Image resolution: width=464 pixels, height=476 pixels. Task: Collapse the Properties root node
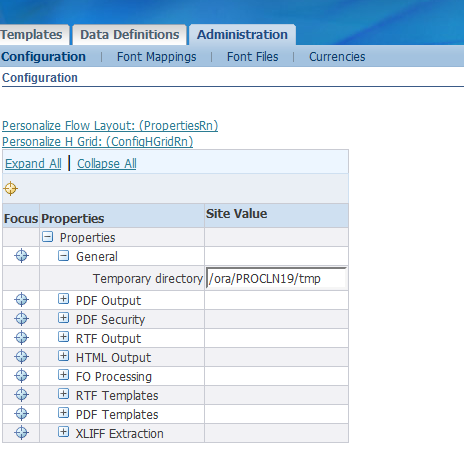click(48, 237)
